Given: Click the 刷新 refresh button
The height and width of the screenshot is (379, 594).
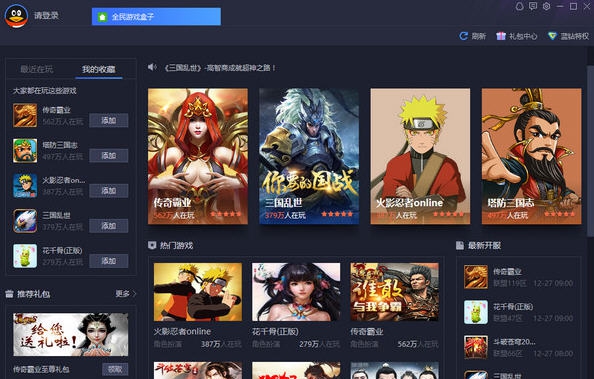Looking at the screenshot, I should (x=473, y=36).
